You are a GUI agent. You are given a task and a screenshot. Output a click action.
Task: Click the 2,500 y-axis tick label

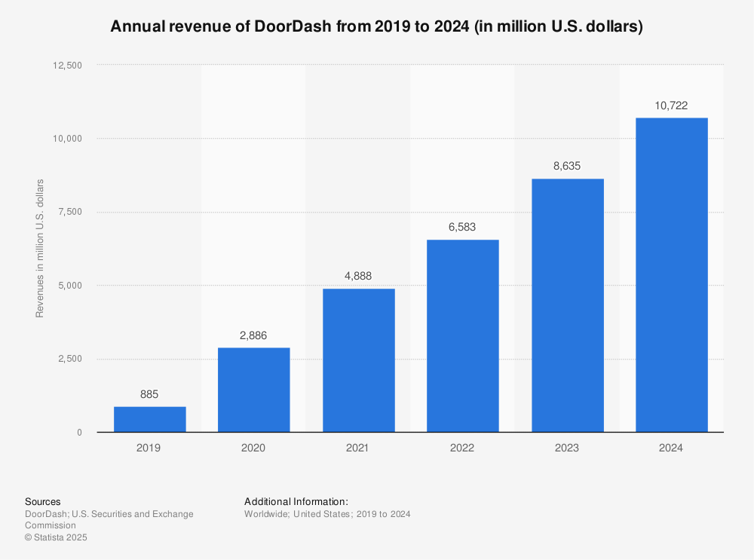(x=70, y=359)
